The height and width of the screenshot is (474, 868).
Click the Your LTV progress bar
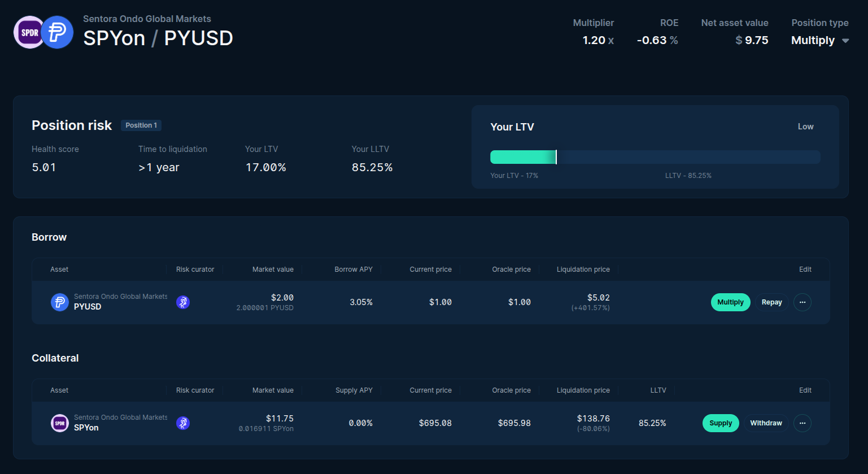(x=655, y=157)
